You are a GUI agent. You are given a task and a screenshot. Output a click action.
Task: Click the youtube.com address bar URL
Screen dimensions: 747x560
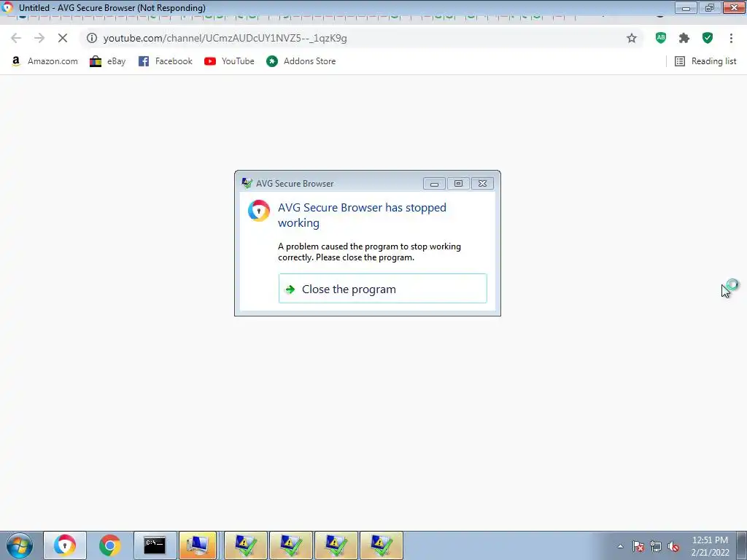(x=225, y=38)
